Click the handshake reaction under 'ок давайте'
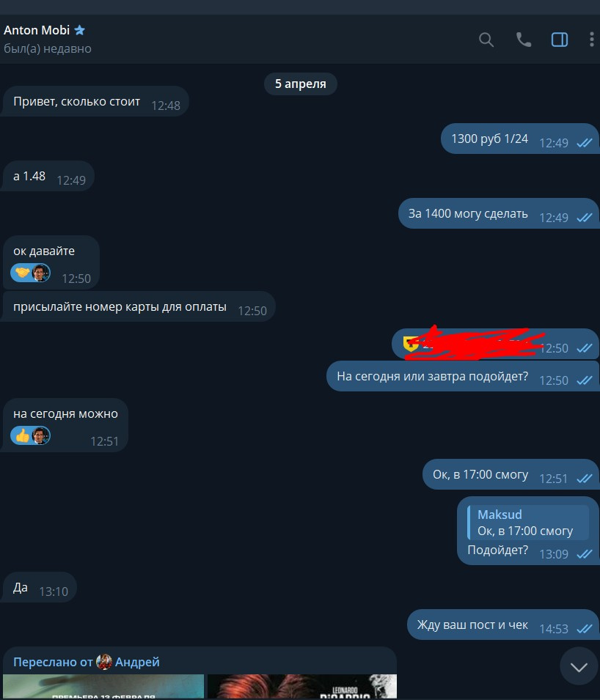Image resolution: width=600 pixels, height=700 pixels. (x=22, y=273)
